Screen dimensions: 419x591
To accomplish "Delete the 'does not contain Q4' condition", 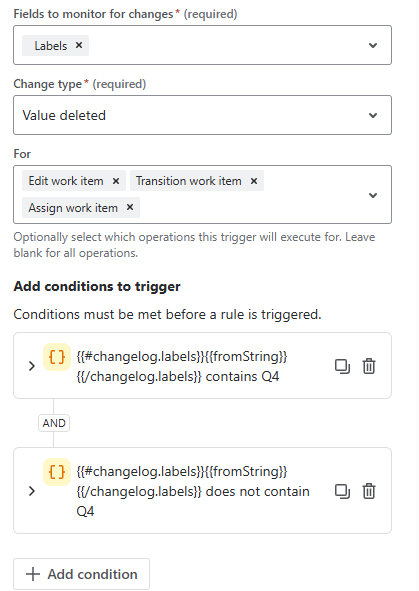I will [369, 491].
